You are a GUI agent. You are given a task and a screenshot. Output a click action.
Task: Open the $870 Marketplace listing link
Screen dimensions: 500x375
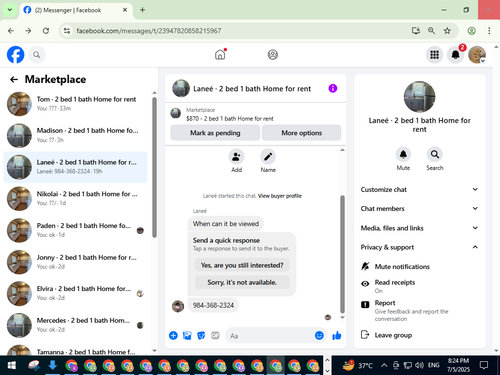pyautogui.click(x=230, y=119)
